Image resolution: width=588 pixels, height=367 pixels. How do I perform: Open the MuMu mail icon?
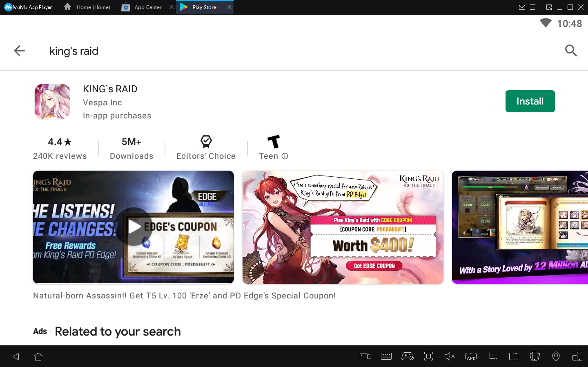[x=522, y=7]
